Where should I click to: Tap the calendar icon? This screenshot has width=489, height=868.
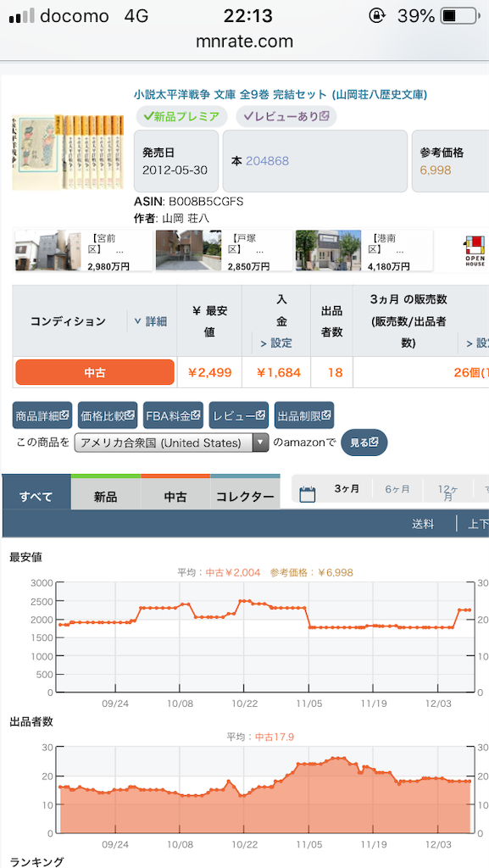coord(307,493)
